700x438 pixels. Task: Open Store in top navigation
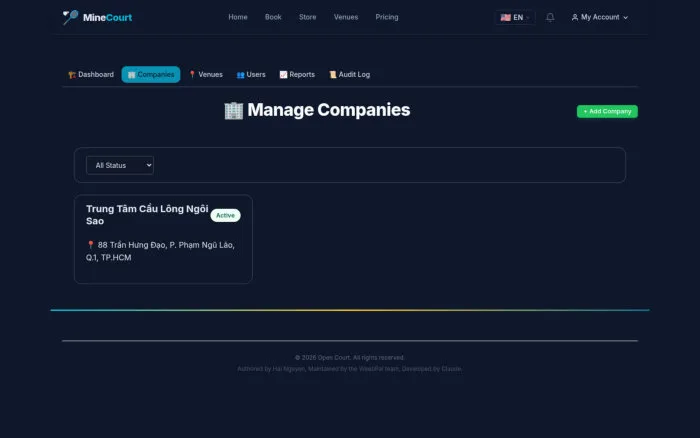click(308, 17)
